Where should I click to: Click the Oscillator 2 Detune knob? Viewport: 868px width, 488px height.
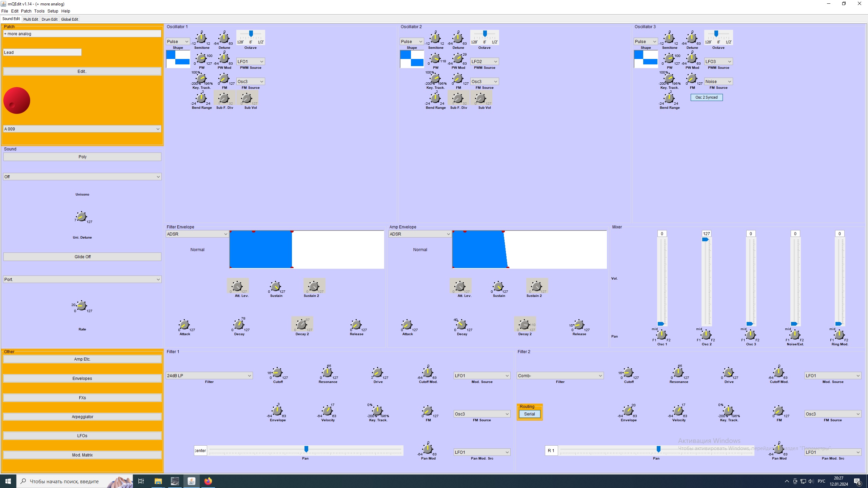coord(458,38)
